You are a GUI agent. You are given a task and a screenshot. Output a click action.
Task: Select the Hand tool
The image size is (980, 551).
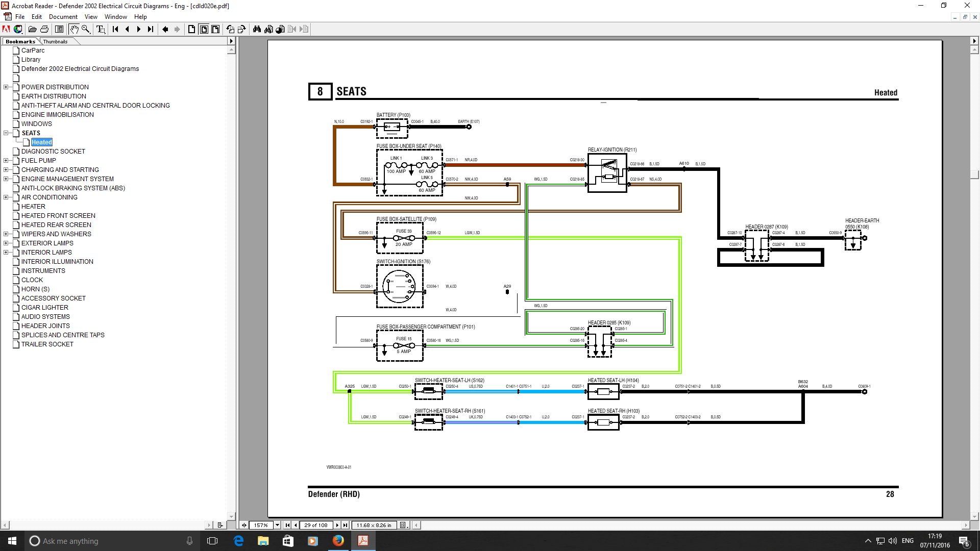pos(74,29)
